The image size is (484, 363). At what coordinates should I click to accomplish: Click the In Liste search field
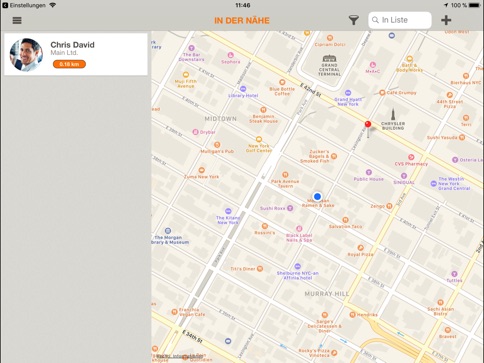point(400,20)
